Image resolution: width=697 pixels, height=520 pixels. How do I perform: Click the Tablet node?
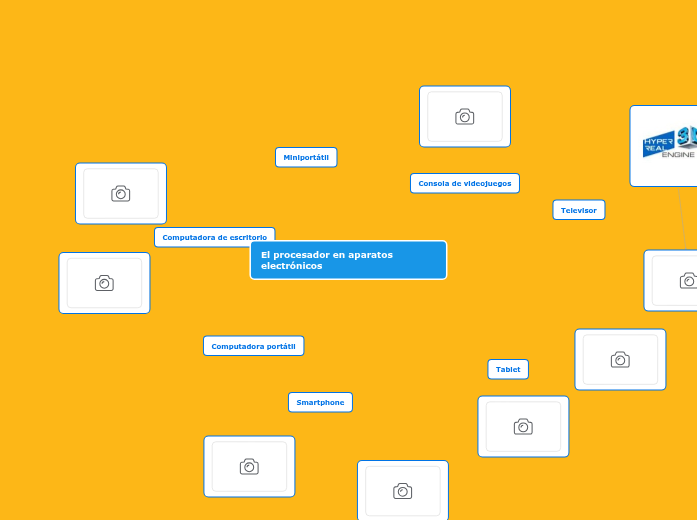pyautogui.click(x=508, y=369)
